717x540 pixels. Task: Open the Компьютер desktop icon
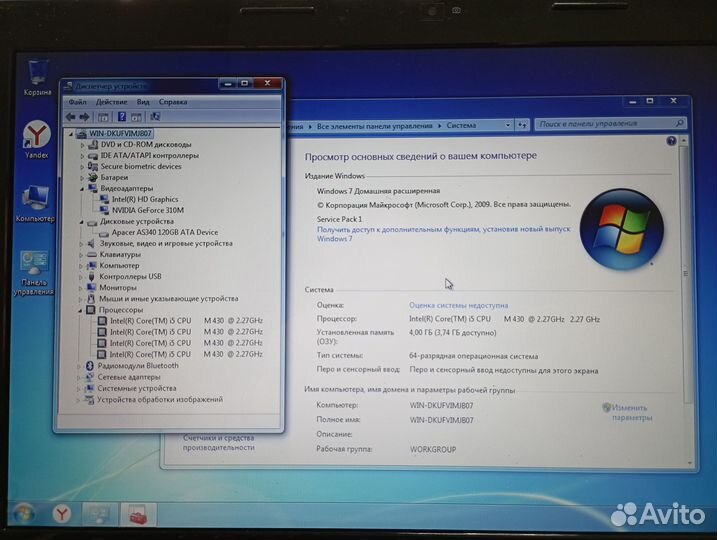(x=35, y=203)
